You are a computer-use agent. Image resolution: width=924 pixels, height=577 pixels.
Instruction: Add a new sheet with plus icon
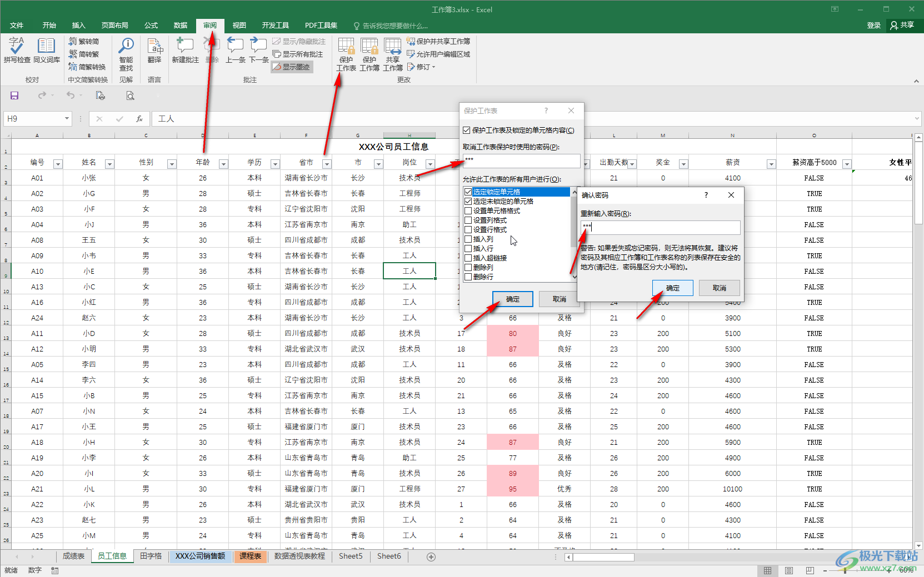pyautogui.click(x=431, y=556)
